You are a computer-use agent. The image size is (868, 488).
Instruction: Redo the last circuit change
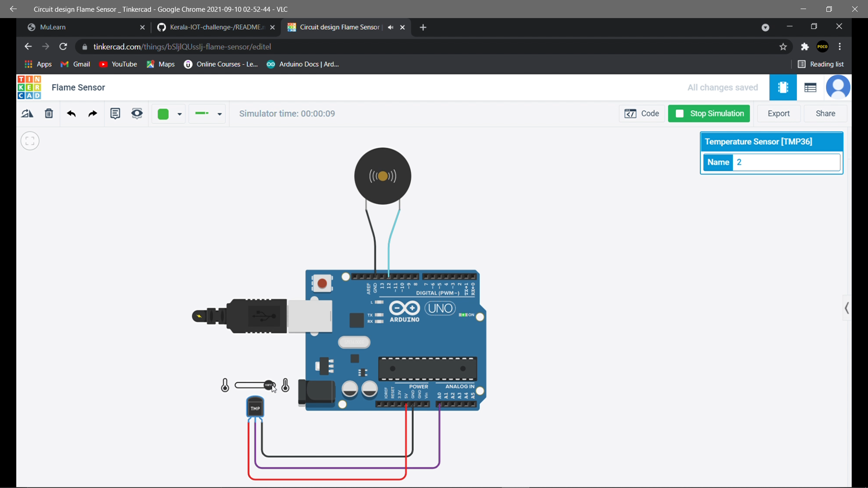[x=92, y=113]
